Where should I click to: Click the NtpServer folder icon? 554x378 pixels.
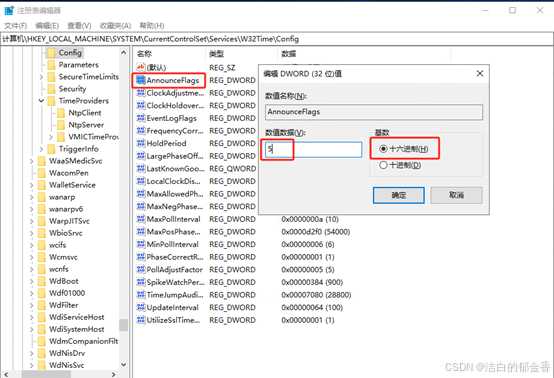[x=61, y=125]
